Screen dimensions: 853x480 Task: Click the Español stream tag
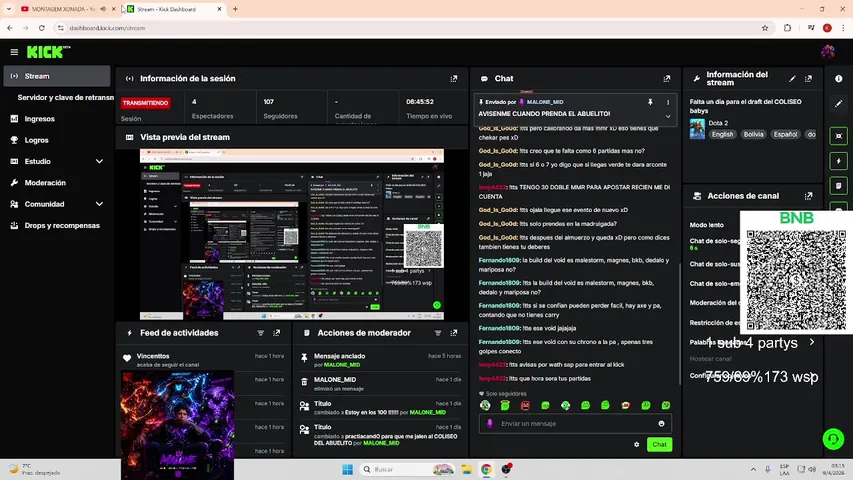point(785,134)
